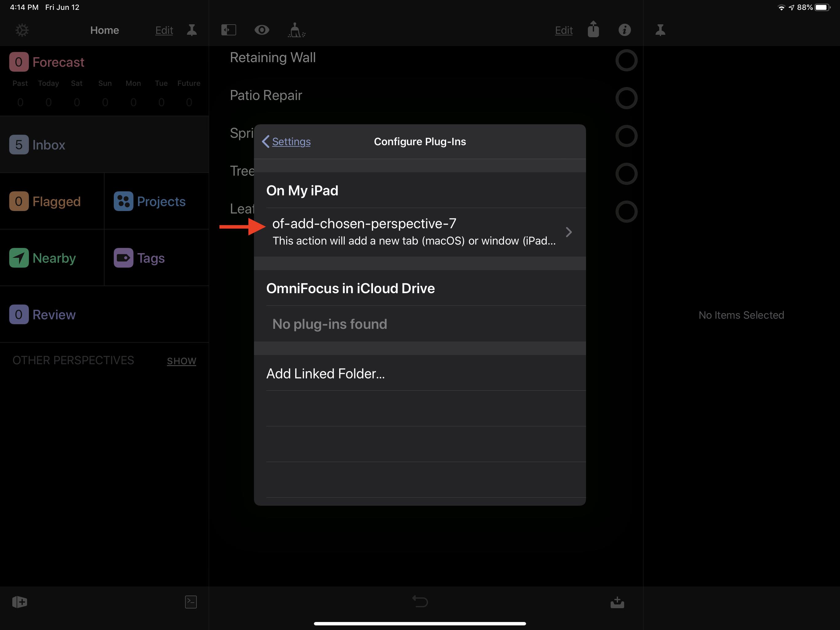Viewport: 840px width, 630px height.
Task: Pin the inspector pane on the right
Action: (660, 30)
